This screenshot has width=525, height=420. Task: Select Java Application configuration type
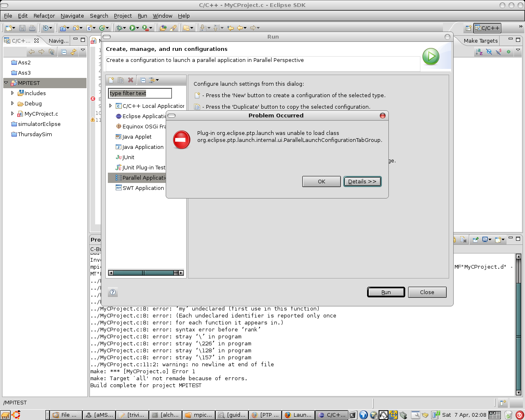139,147
